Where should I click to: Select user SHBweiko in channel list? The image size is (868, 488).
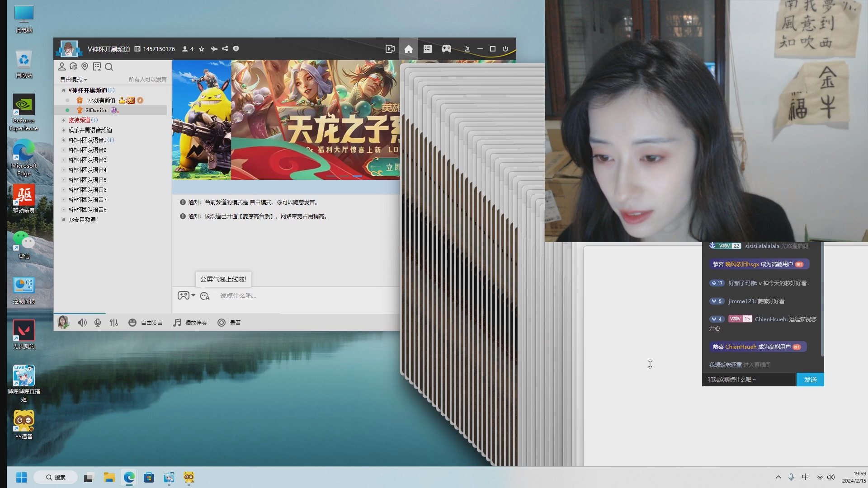pyautogui.click(x=110, y=110)
